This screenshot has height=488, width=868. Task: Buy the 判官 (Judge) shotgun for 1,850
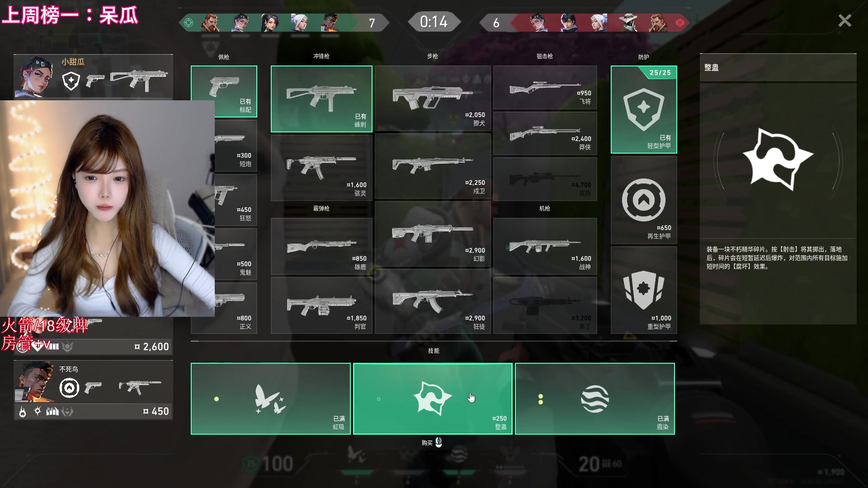pos(321,305)
